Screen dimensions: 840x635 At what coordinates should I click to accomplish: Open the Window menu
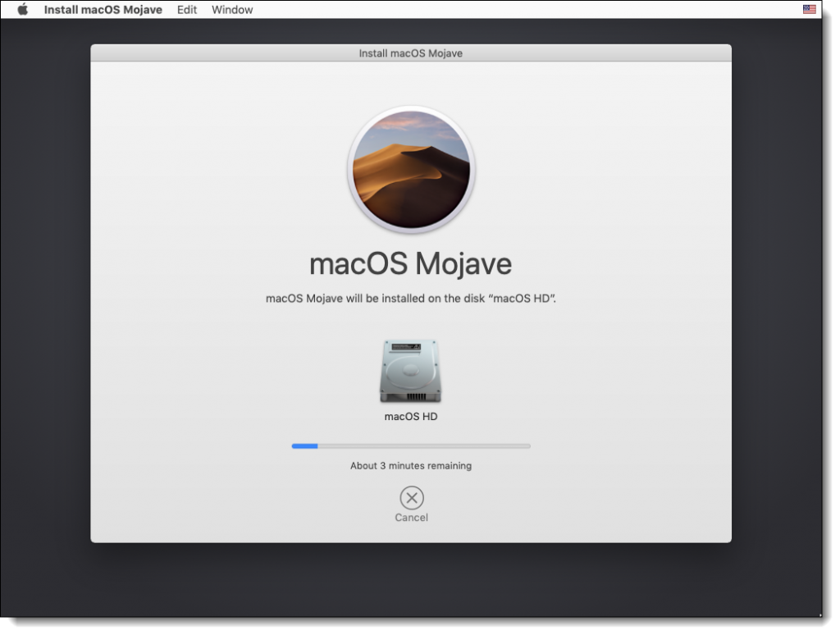(232, 10)
